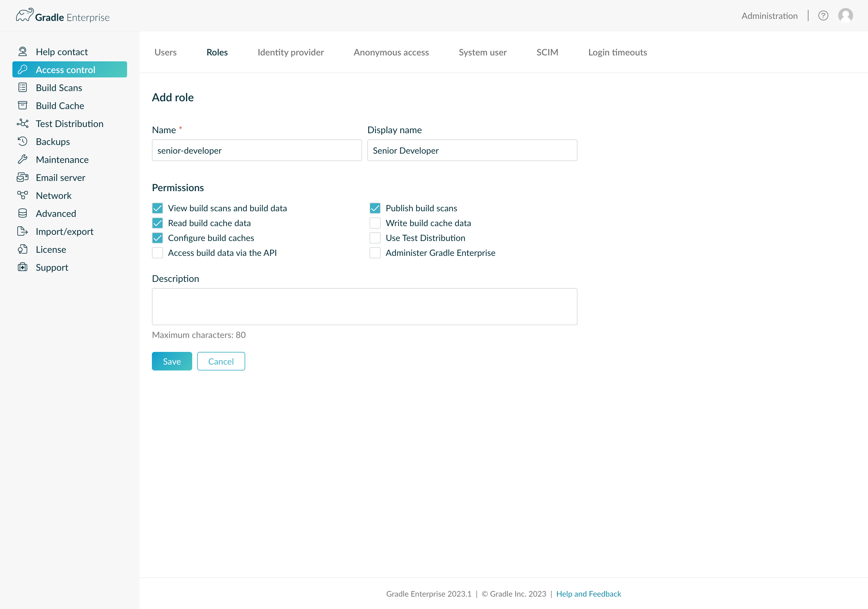This screenshot has height=609, width=868.
Task: Open Email server settings label
Action: 60,177
